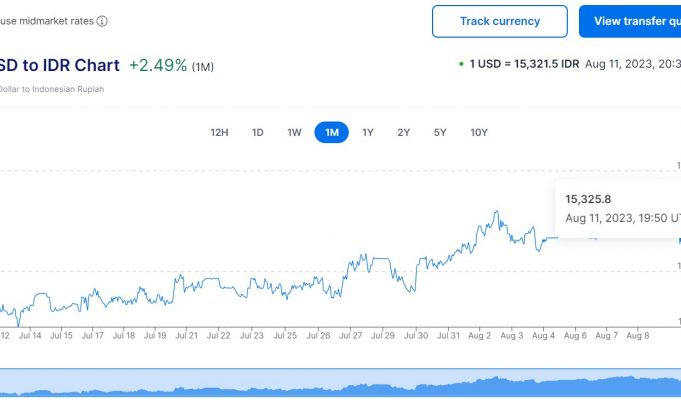Choose the 1W time range
This screenshot has width=681, height=400.
294,132
